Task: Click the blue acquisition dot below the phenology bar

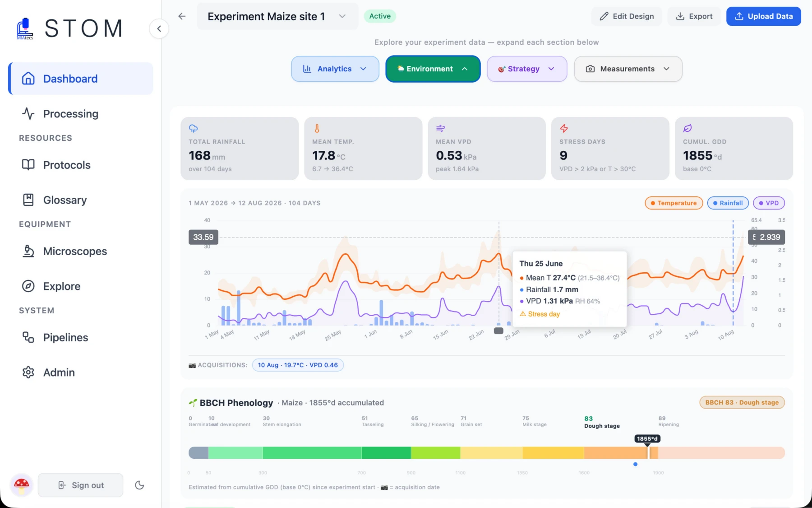Action: tap(635, 464)
